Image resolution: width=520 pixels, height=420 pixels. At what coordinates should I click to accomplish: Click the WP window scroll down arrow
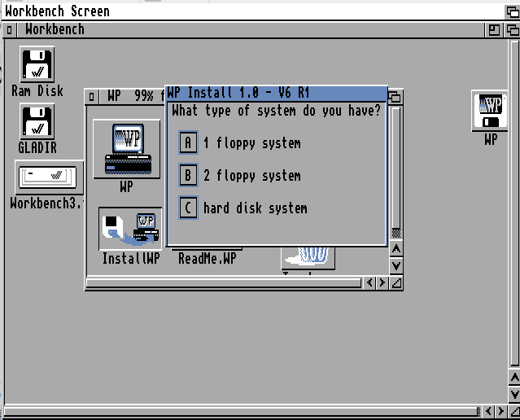396,265
